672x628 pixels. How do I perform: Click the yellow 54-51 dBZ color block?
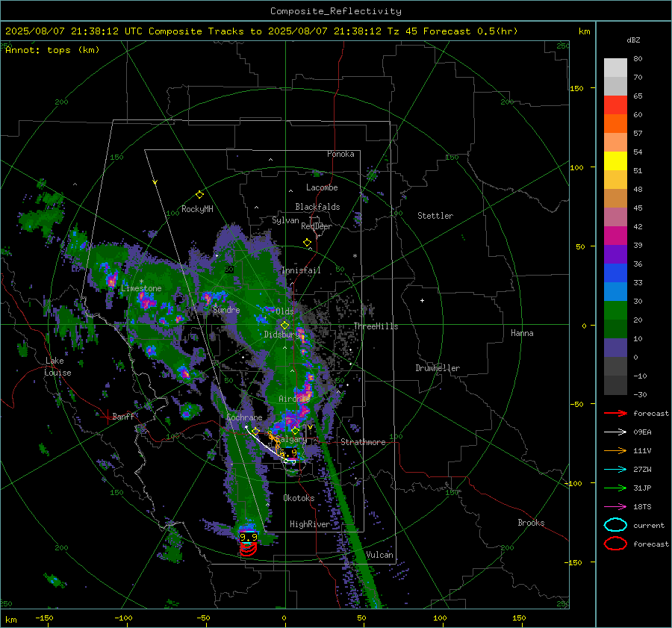click(615, 161)
